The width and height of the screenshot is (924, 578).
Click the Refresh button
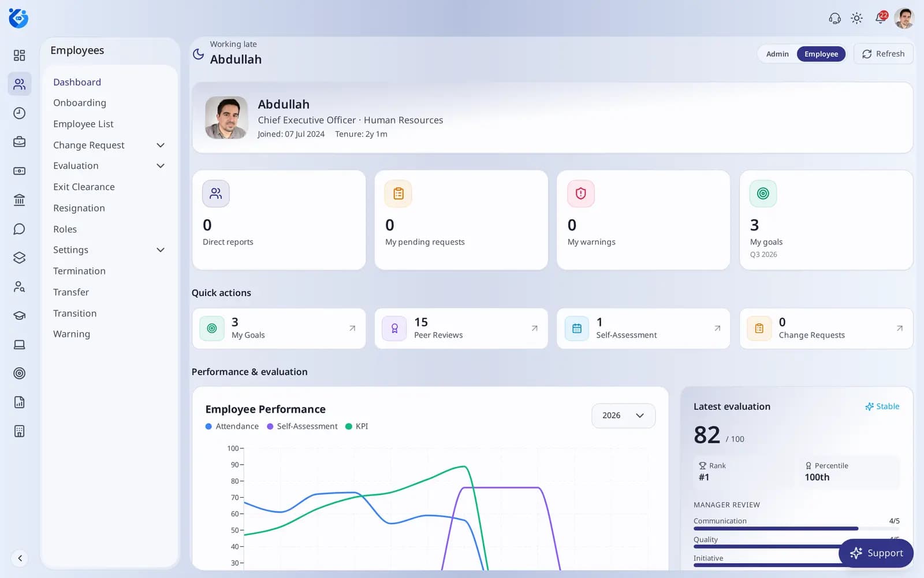(884, 54)
